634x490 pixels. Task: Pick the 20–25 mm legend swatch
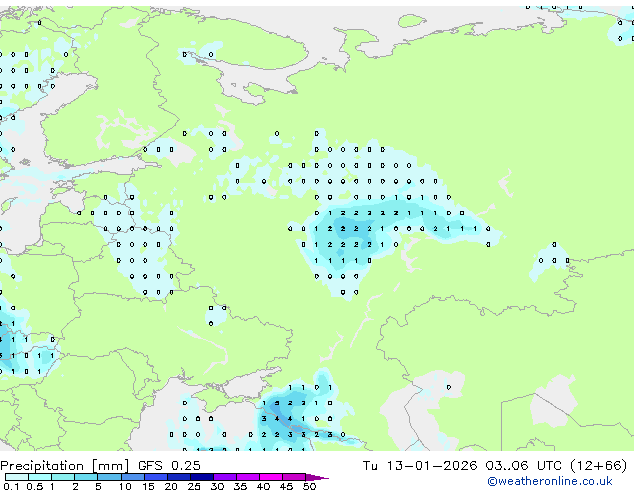pos(179,477)
